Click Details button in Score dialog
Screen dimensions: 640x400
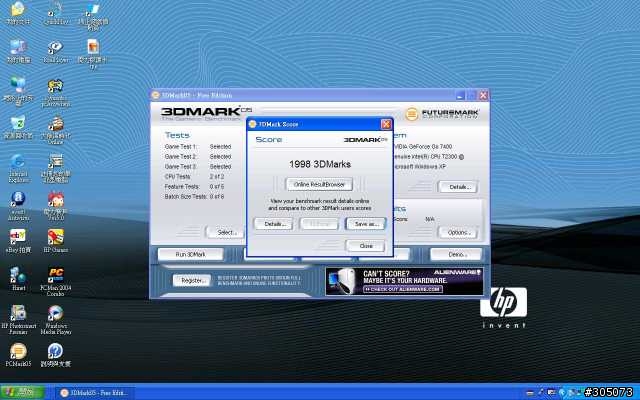coord(273,224)
